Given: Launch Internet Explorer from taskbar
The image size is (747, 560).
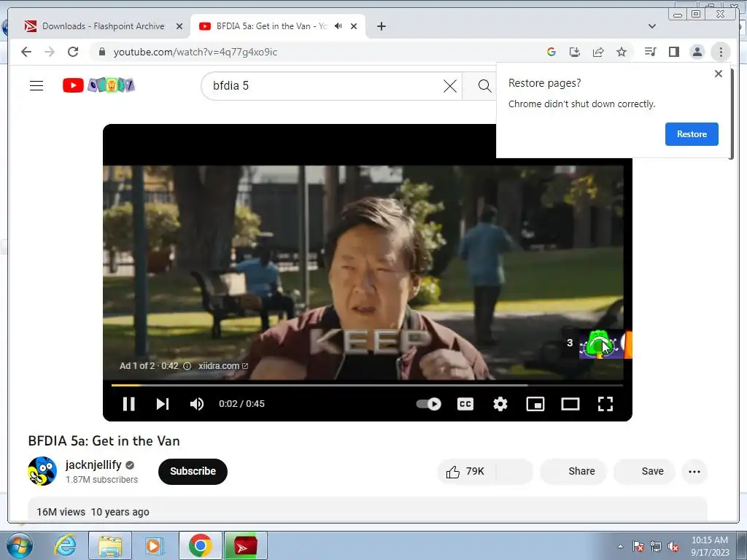Looking at the screenshot, I should [65, 545].
